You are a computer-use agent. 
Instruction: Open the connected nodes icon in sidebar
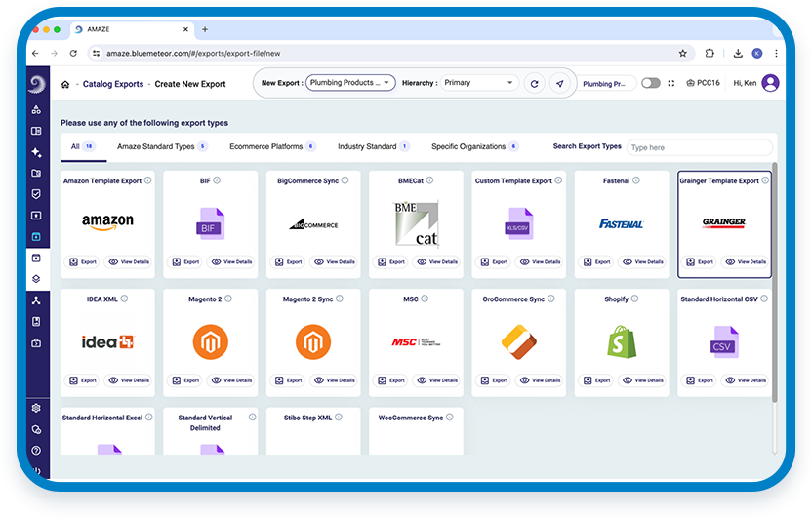(36, 300)
